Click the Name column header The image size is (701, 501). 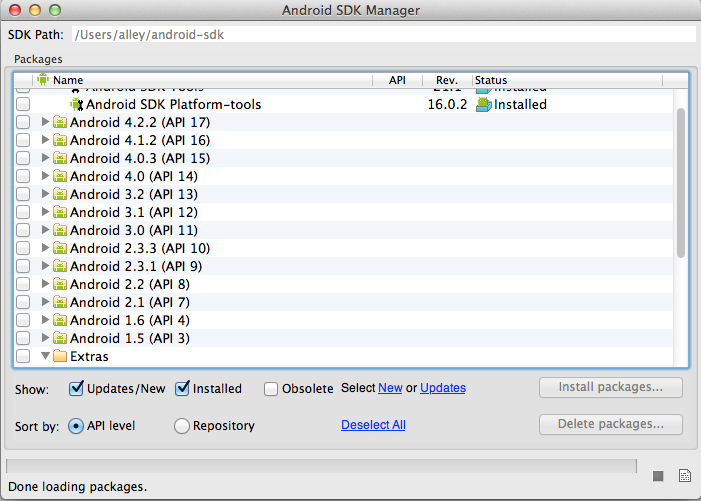pyautogui.click(x=203, y=80)
